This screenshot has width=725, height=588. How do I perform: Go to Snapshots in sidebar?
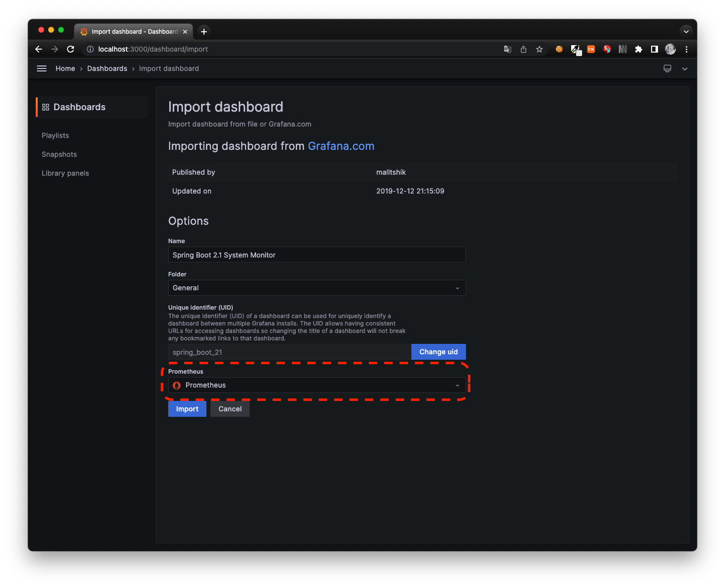(x=59, y=154)
